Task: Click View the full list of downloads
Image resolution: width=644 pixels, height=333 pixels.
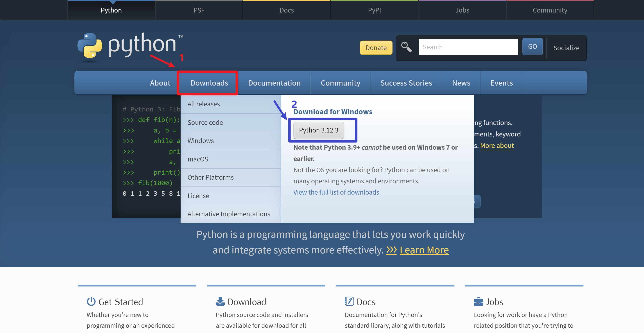Action: [336, 192]
